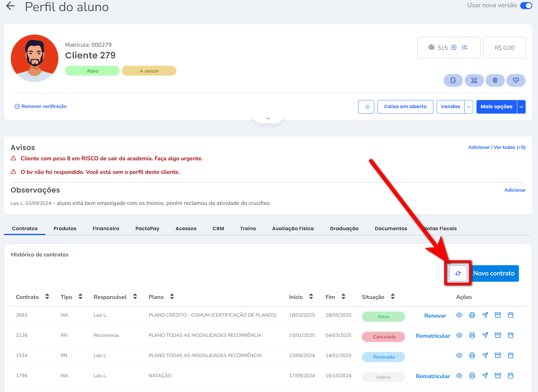
Task: Click the fingerprint biometrics icon
Action: pos(495,80)
